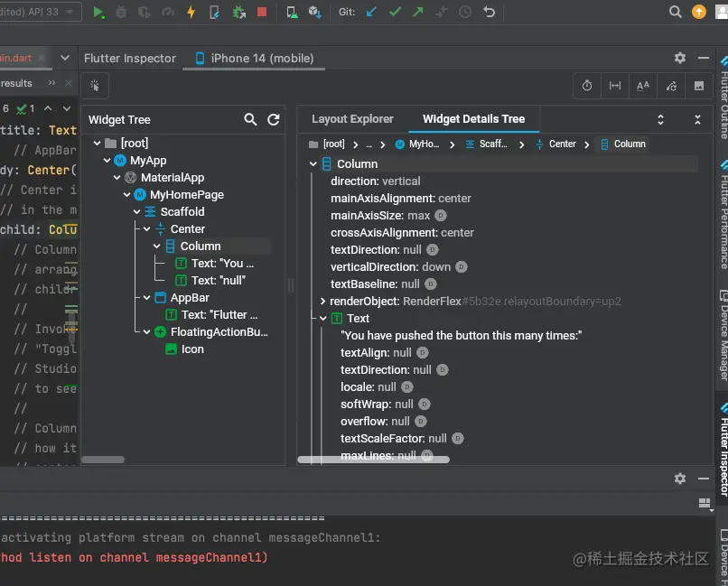Image resolution: width=728 pixels, height=586 pixels.
Task: Collapse the [root] node in Widget Tree
Action: coord(97,143)
